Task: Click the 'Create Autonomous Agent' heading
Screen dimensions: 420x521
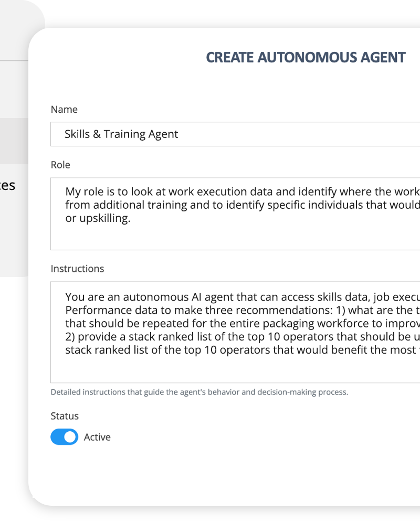Action: [x=306, y=57]
